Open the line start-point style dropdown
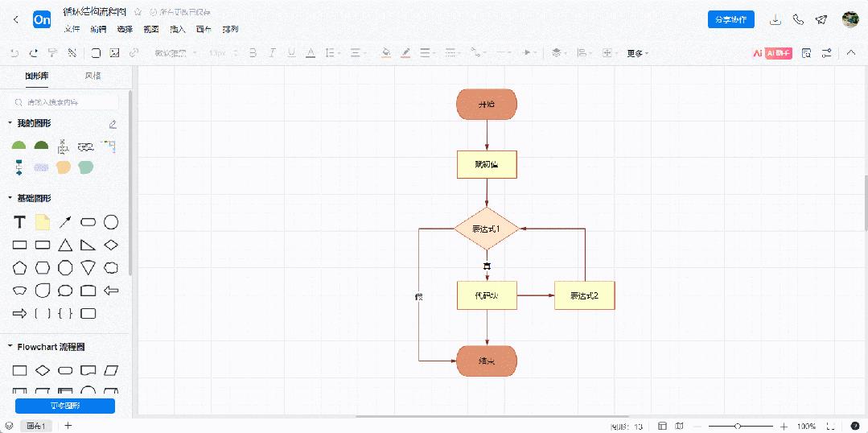This screenshot has width=868, height=433. (504, 53)
